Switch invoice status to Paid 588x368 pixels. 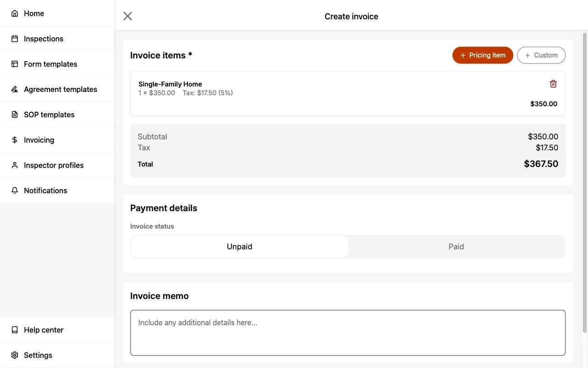pos(456,247)
